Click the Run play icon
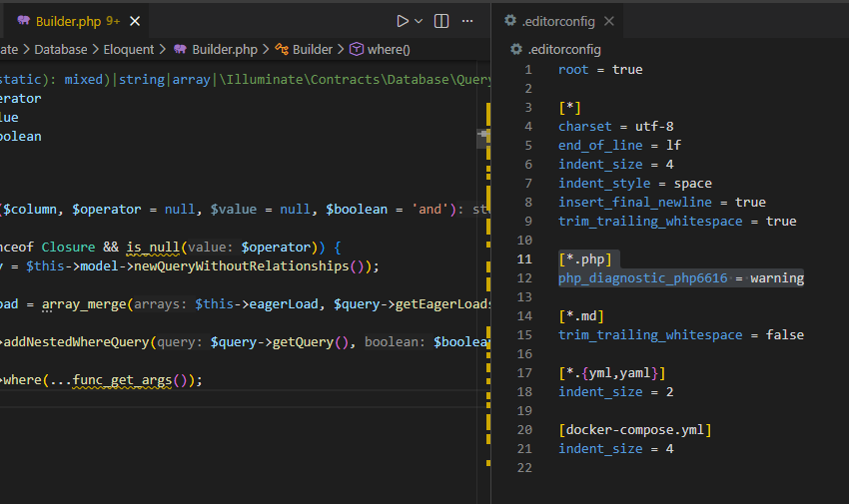This screenshot has width=849, height=504. click(403, 21)
